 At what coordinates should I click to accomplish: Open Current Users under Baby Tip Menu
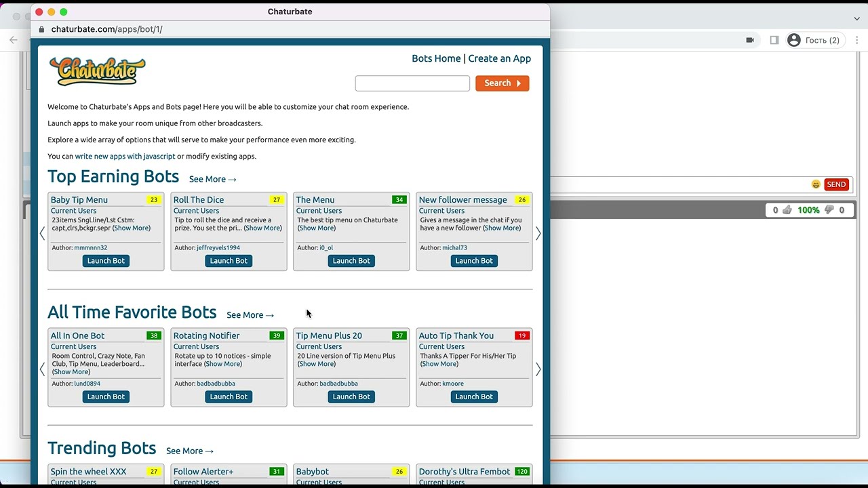(x=74, y=211)
